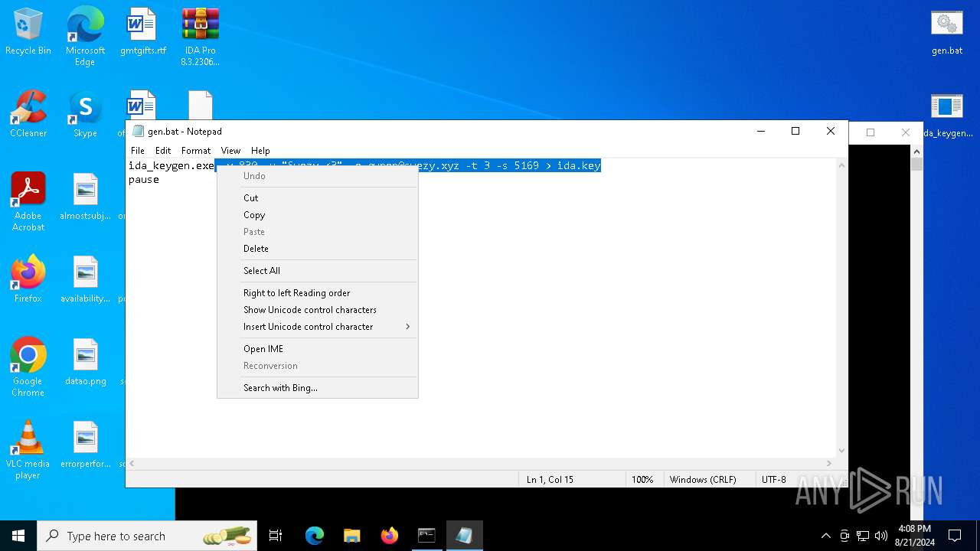Viewport: 980px width, 551px height.
Task: Click Notepad vertical scrollbar up arrow
Action: coord(841,165)
